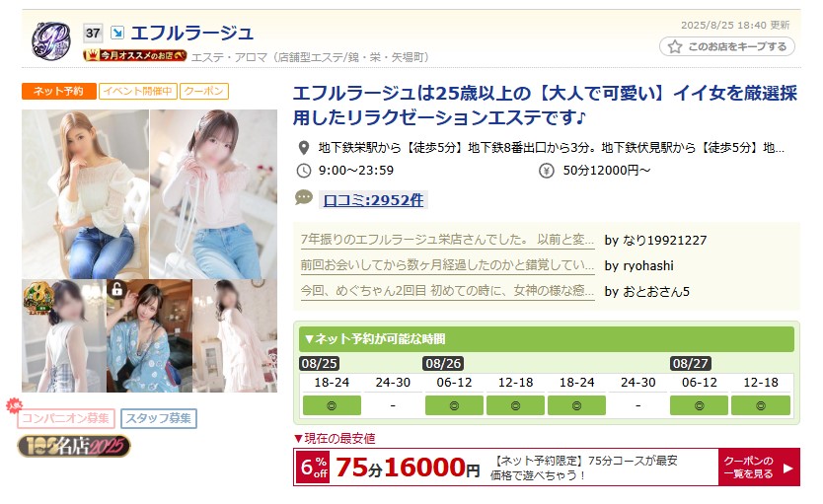Click the 名店2025 award badge
Image resolution: width=823 pixels, height=504 pixels.
74,447
